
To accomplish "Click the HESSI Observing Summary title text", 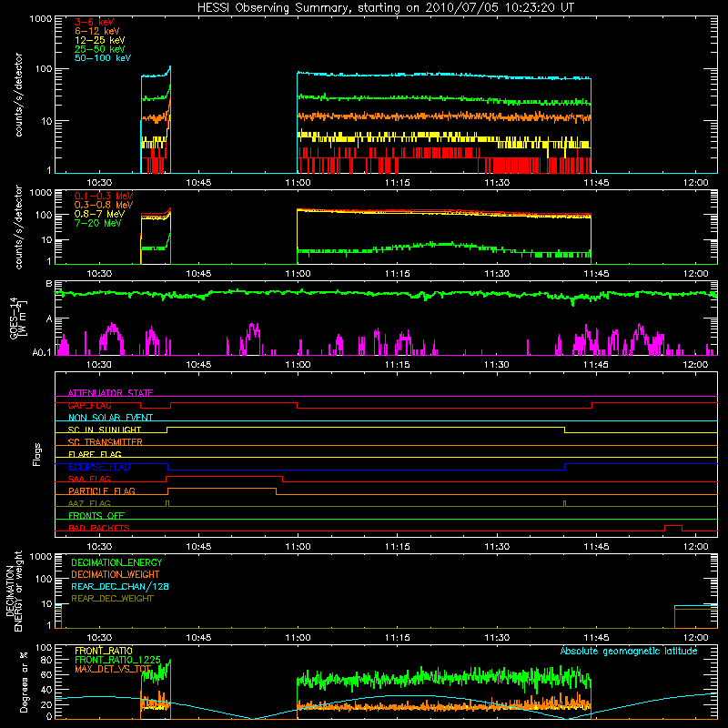I will pyautogui.click(x=385, y=8).
